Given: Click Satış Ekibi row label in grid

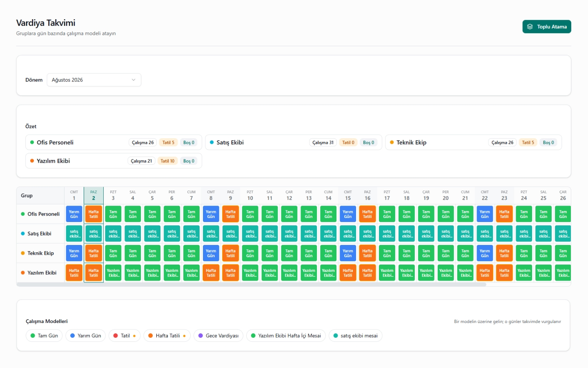Looking at the screenshot, I should coord(40,233).
